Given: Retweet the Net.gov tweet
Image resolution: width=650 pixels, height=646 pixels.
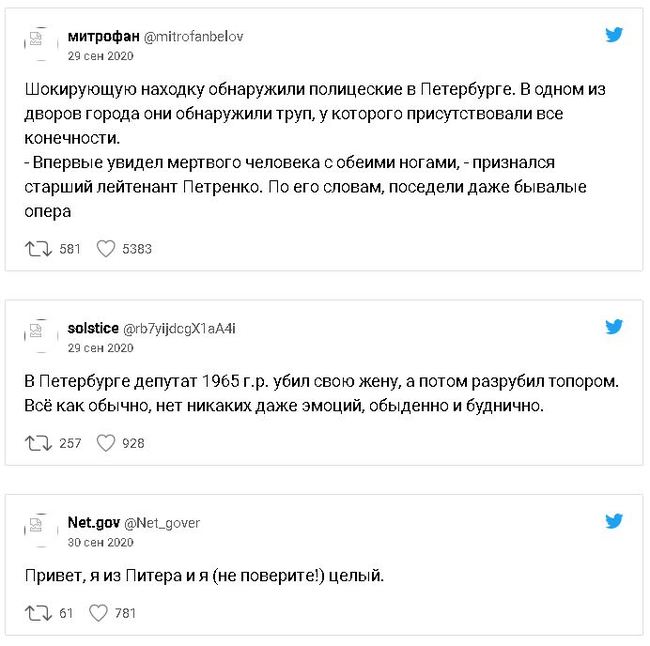Looking at the screenshot, I should click(39, 613).
